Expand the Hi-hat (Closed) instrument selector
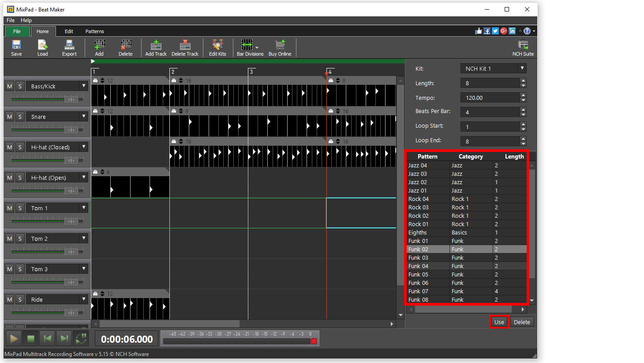Screen dimensions: 644x363 83,147
